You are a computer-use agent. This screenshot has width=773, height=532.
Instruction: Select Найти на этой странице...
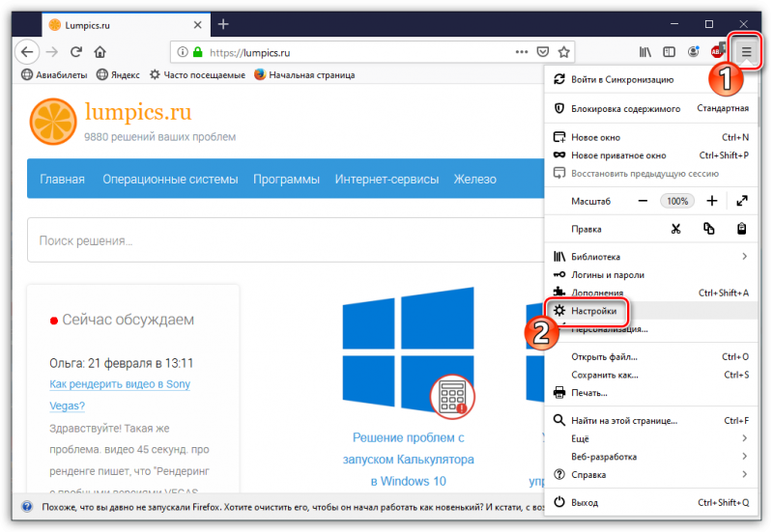[650, 421]
